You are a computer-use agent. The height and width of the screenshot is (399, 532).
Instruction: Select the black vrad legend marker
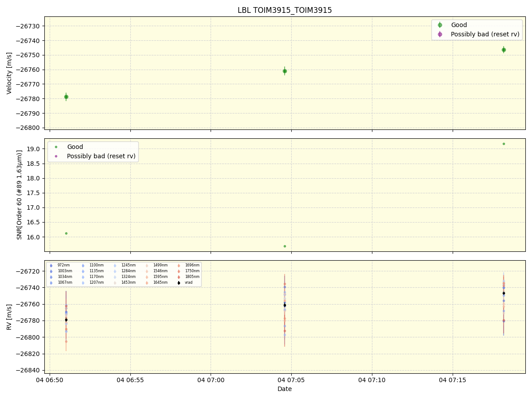click(x=178, y=282)
